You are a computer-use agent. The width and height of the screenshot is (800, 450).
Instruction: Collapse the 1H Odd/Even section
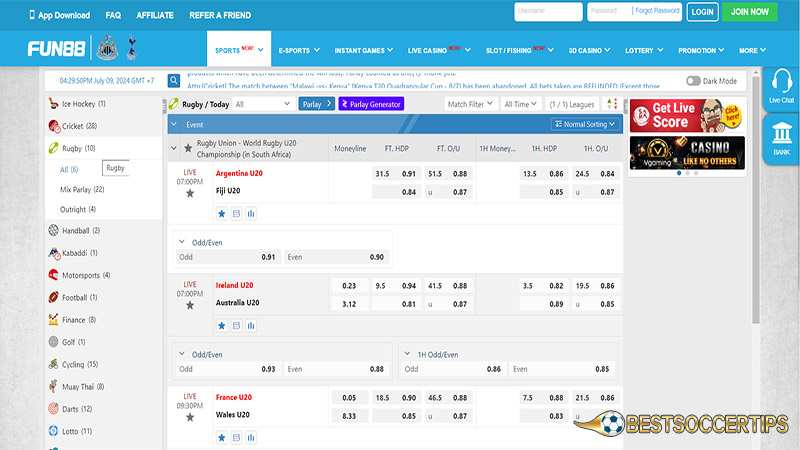click(407, 354)
